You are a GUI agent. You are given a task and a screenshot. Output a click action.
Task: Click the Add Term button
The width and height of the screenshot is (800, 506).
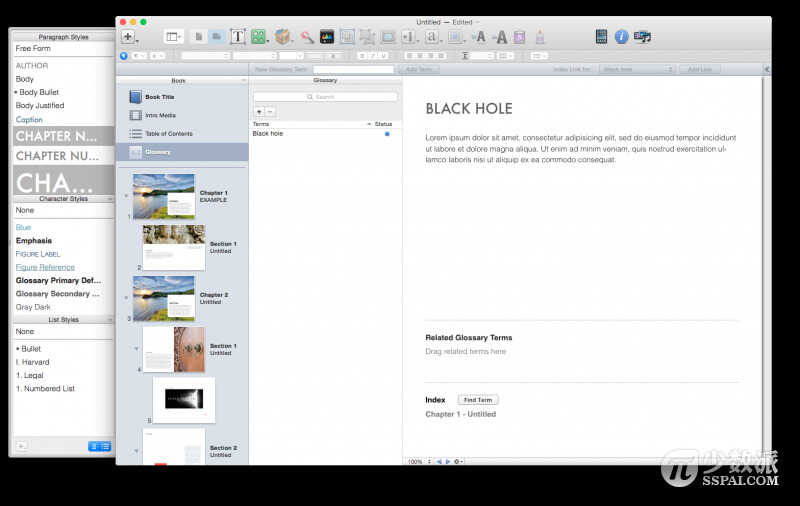click(x=419, y=69)
